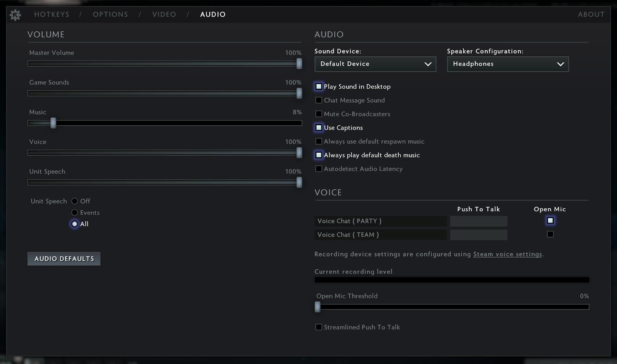617x364 pixels.
Task: Click the Party voice Push To Talk field
Action: coord(478,221)
